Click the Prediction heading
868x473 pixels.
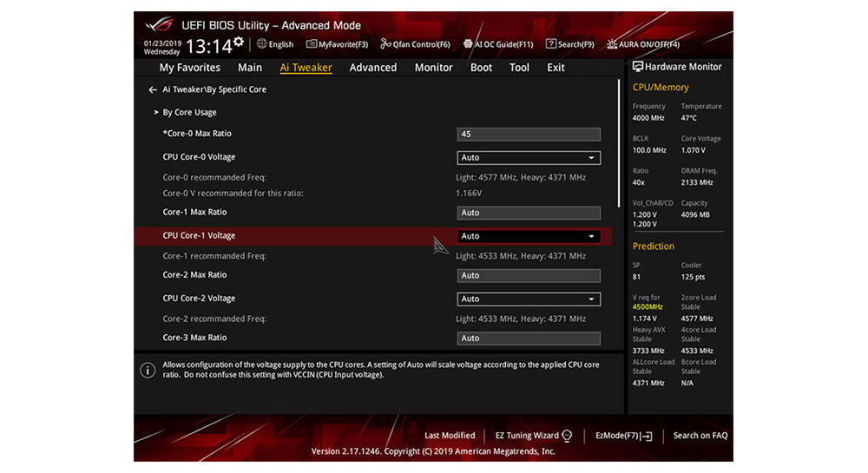pyautogui.click(x=654, y=246)
